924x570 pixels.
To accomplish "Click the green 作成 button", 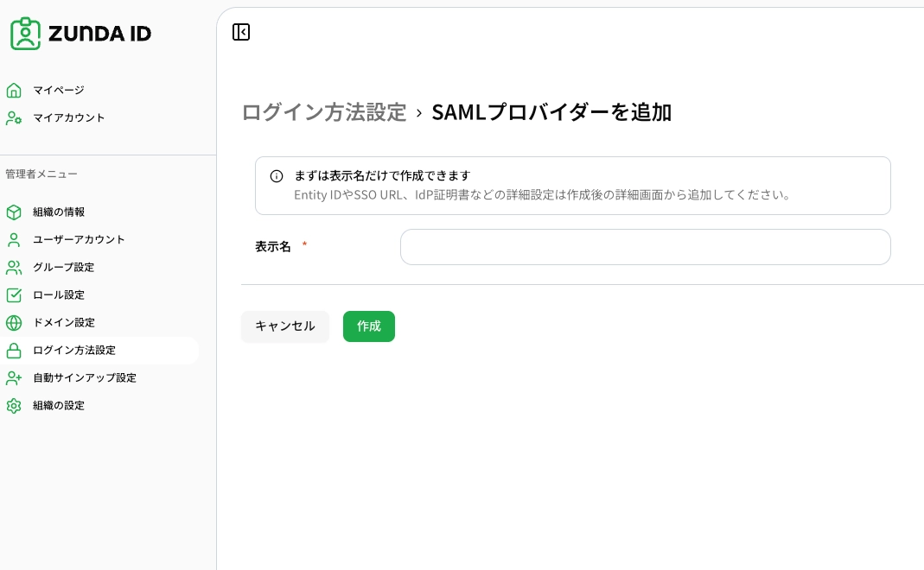I will [369, 326].
